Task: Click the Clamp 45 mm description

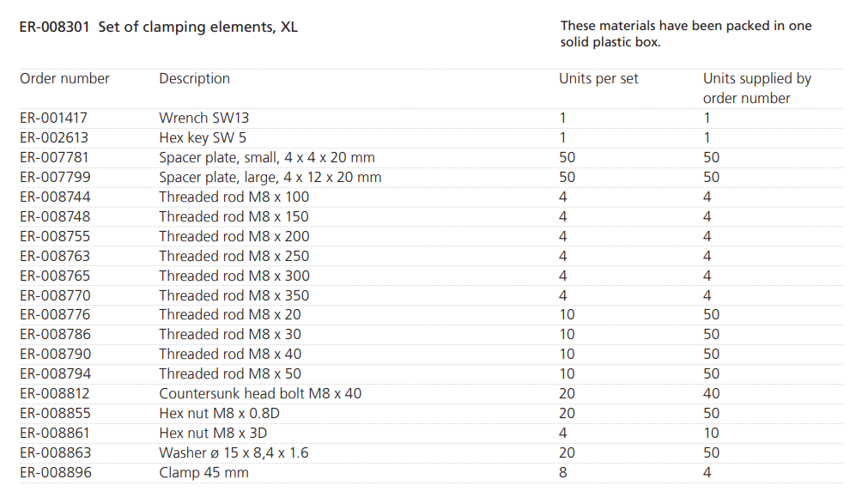Action: (203, 472)
